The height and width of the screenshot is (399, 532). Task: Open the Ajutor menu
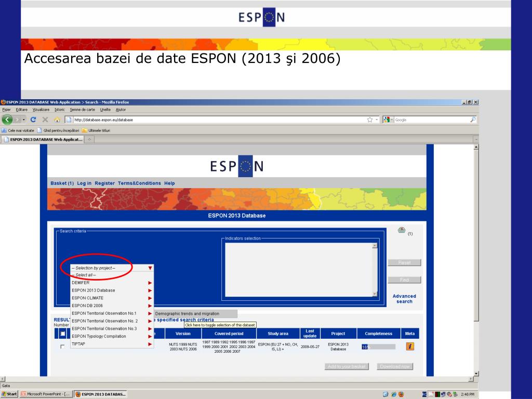pos(121,110)
